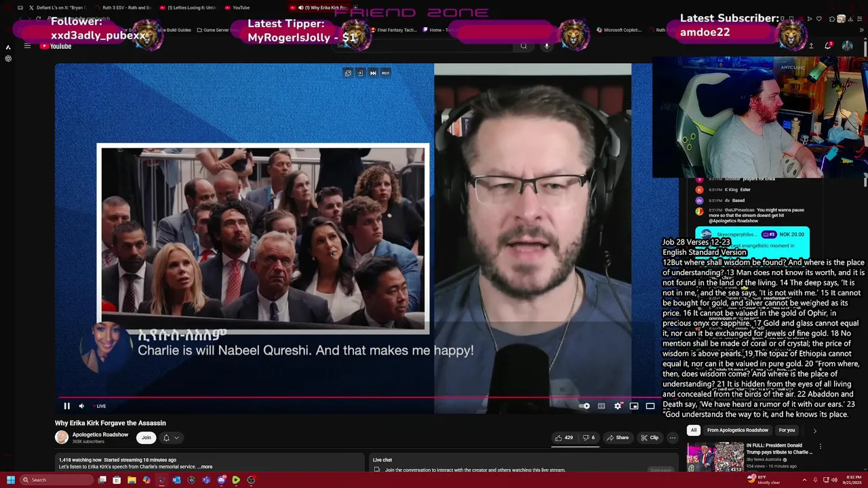Open Apologetics Roadshow channel name link
Screen dimensions: 868x488
100,434
